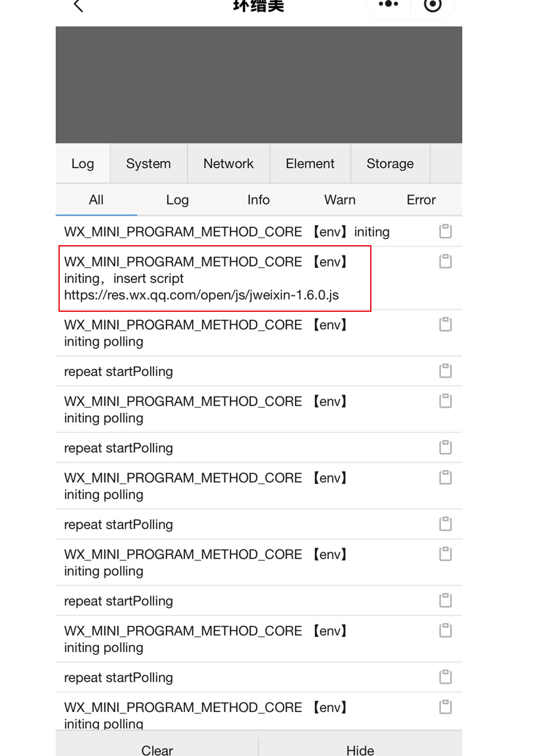540x756 pixels.
Task: Show All log levels
Action: 96,200
